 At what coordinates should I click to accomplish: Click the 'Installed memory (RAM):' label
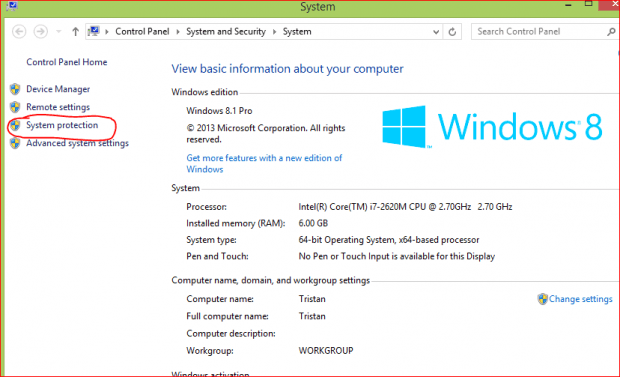click(x=236, y=224)
